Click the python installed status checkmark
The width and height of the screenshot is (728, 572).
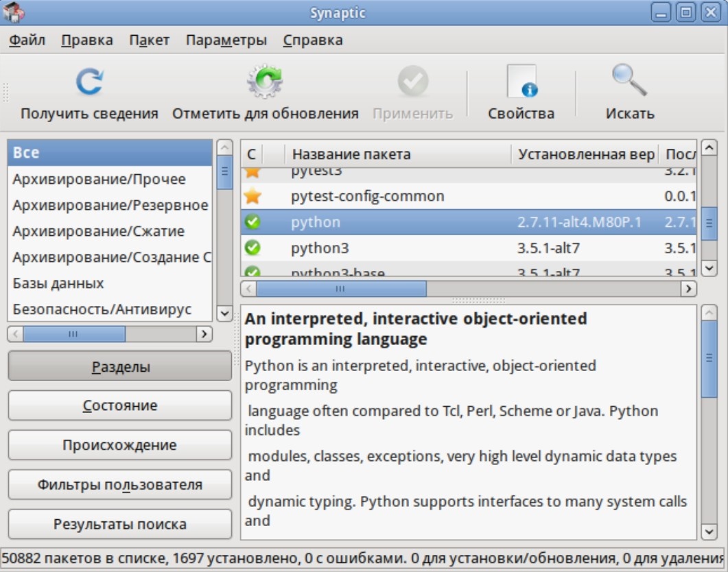pos(253,222)
